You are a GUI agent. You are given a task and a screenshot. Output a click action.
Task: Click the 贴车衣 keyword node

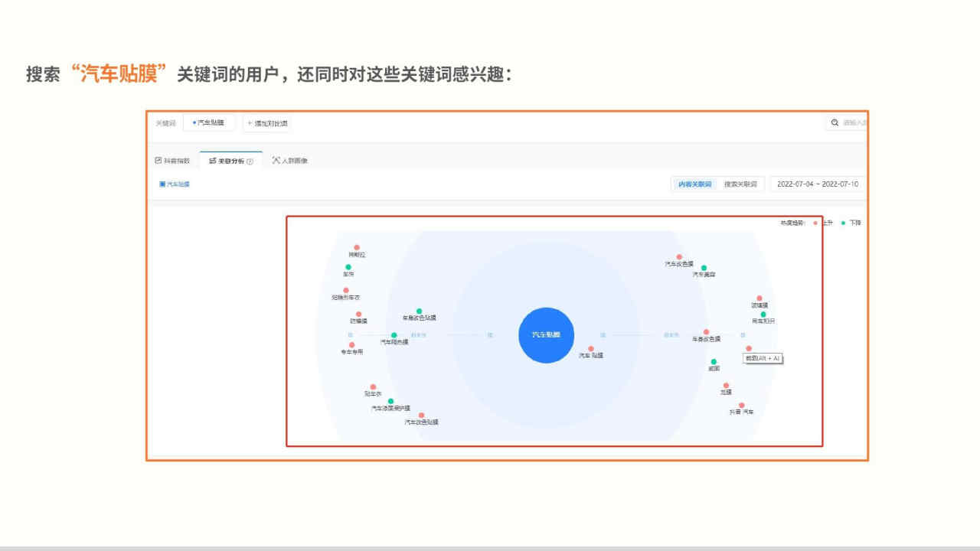click(373, 387)
